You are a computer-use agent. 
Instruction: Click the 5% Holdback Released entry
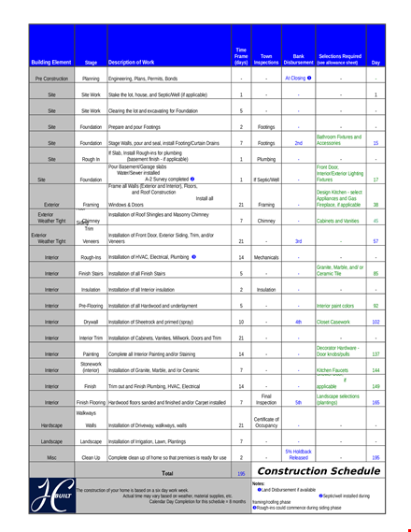[x=299, y=454]
